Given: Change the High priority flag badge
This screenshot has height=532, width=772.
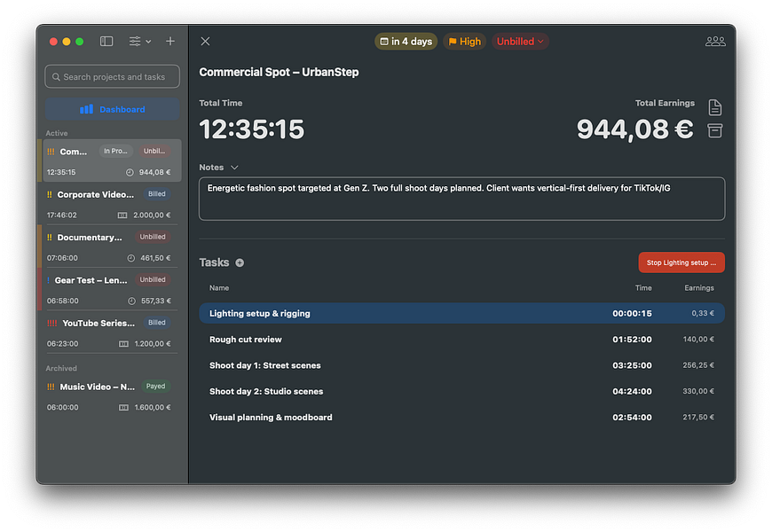Looking at the screenshot, I should (464, 42).
